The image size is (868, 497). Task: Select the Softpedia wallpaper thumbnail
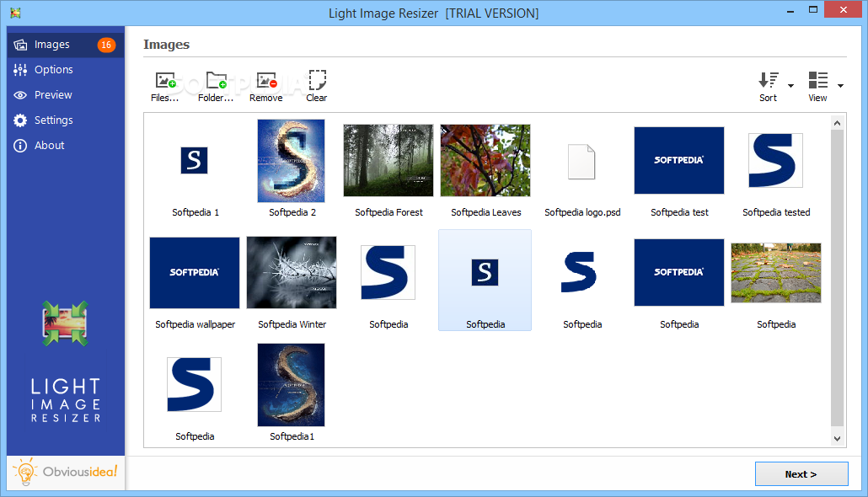pos(195,273)
